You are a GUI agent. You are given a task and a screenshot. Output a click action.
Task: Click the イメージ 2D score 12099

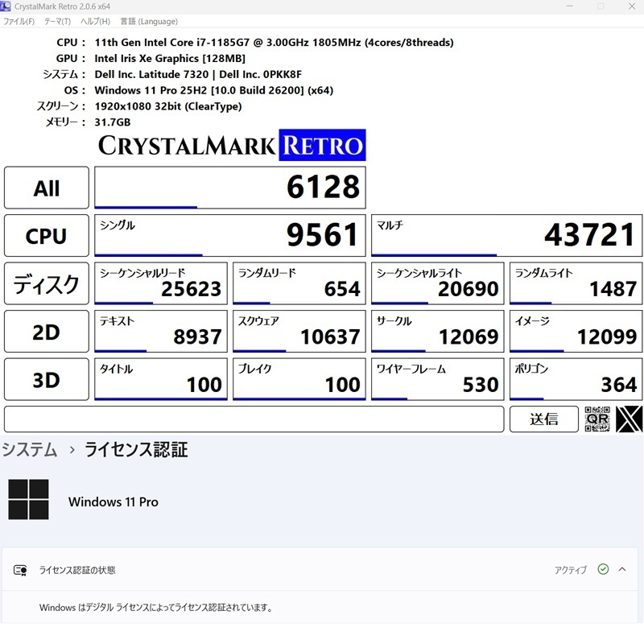[x=576, y=332]
